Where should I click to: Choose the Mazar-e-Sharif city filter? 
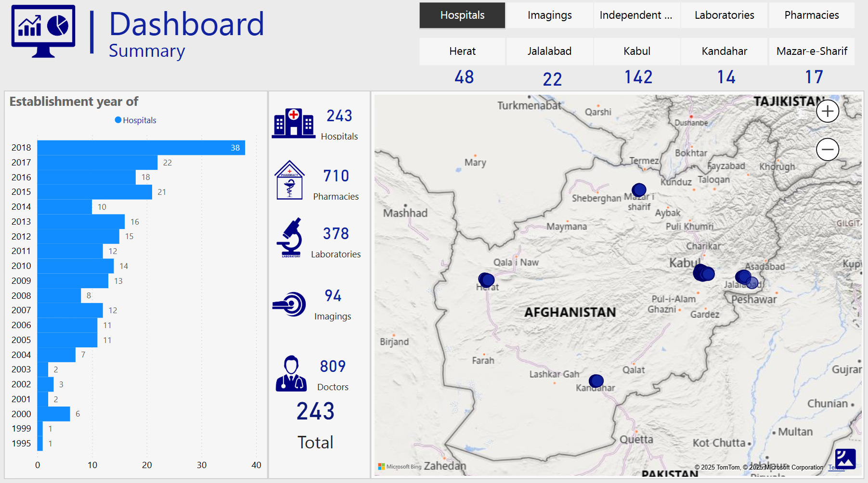tap(811, 51)
